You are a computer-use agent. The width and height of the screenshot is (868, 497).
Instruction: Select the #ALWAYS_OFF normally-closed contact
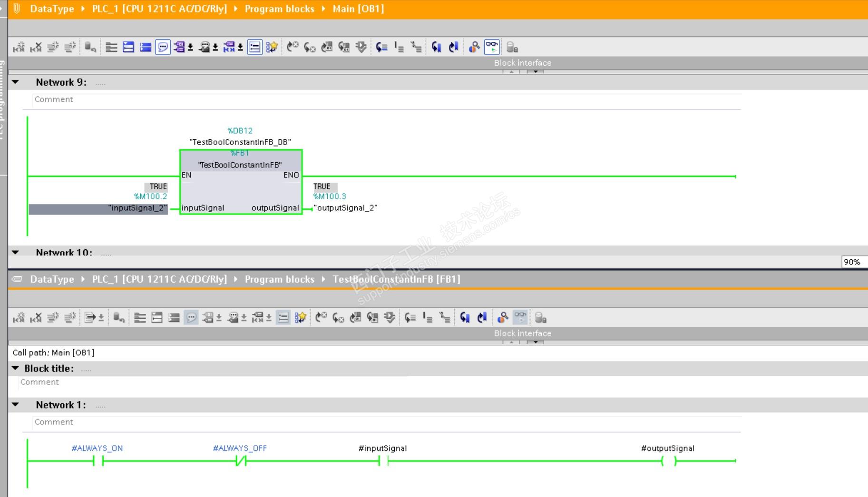[x=241, y=460]
